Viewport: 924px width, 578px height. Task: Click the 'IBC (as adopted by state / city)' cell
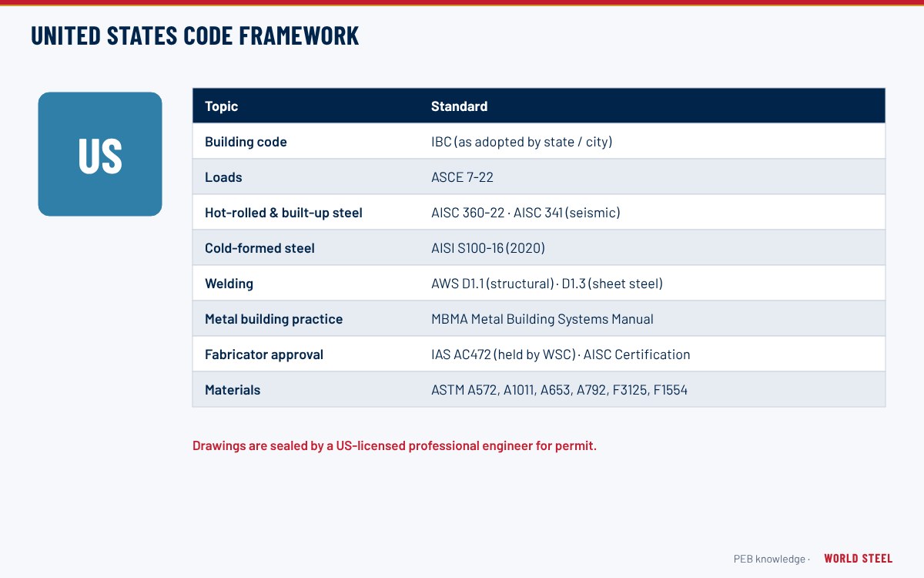coord(521,142)
